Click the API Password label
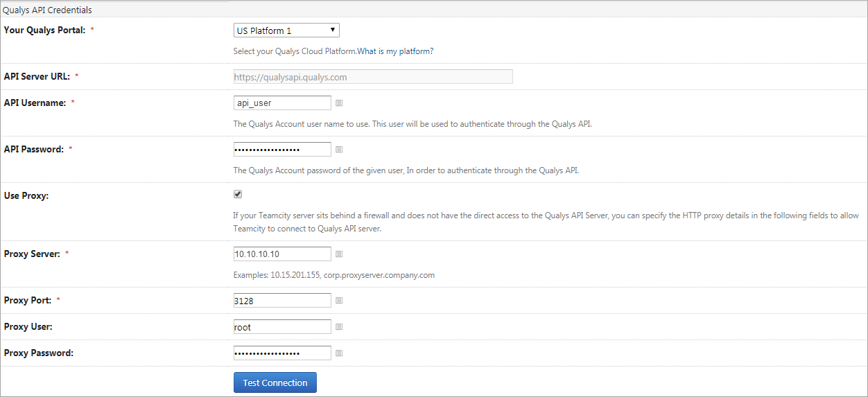868x397 pixels. 34,149
